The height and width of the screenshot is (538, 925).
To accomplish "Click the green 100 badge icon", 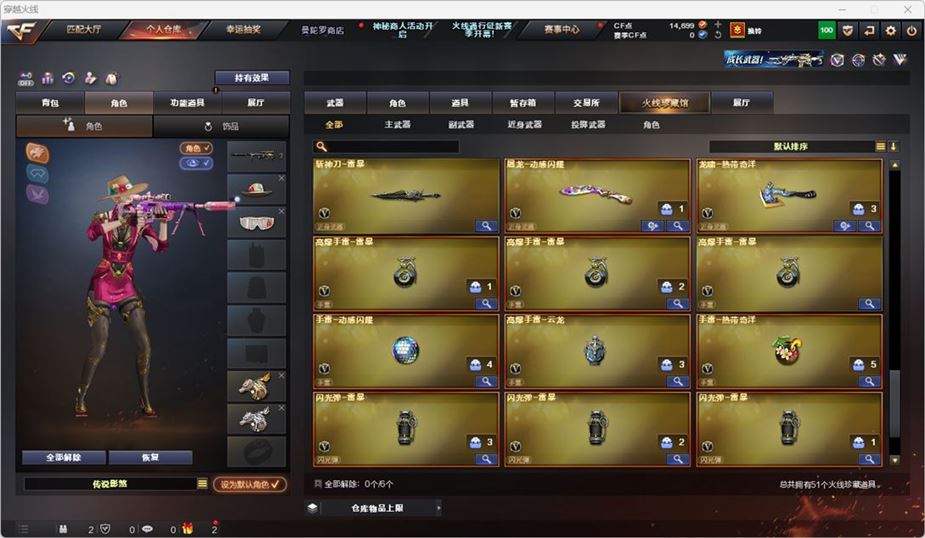I will [x=826, y=31].
